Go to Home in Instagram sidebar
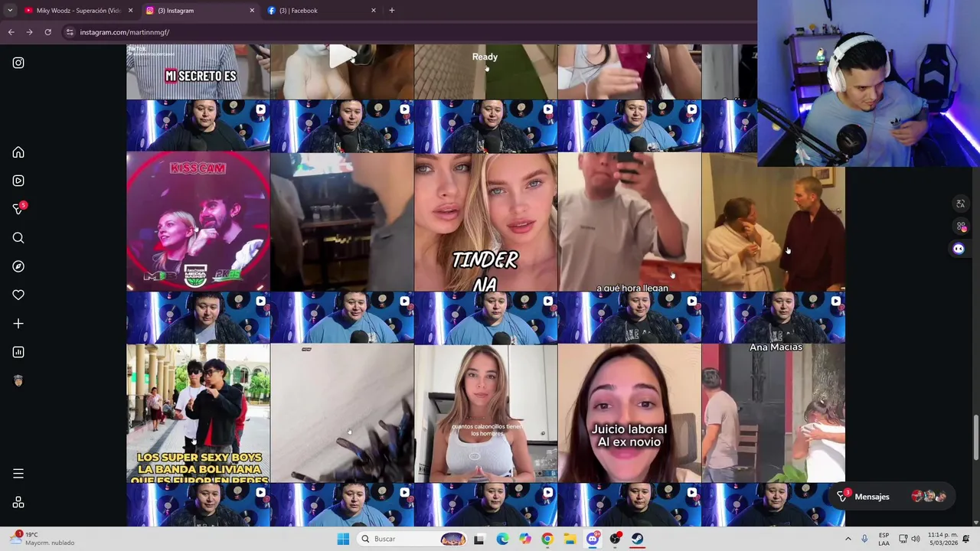 (x=18, y=152)
